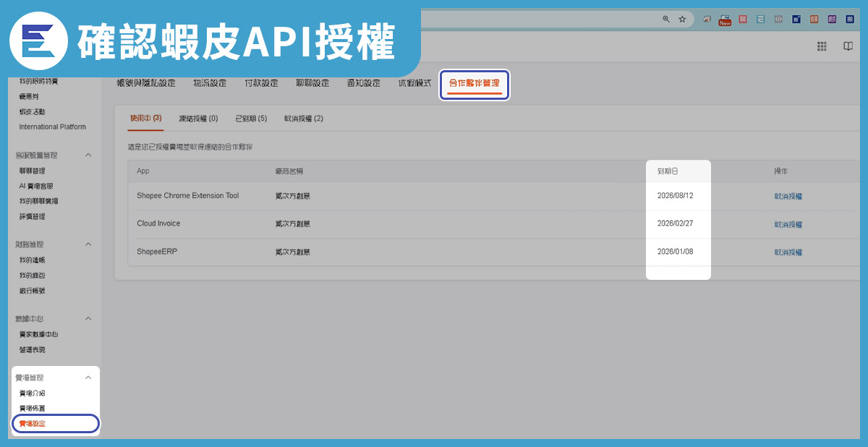This screenshot has width=868, height=447.
Task: Click 取消授權 for Shopee Chrome Extension Tool
Action: 788,196
